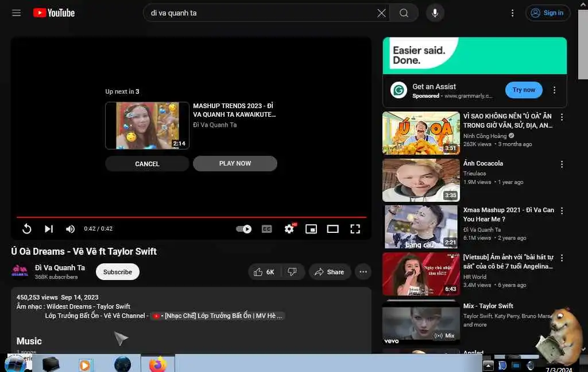Like the video with 6K likes
This screenshot has width=588, height=372.
(264, 272)
